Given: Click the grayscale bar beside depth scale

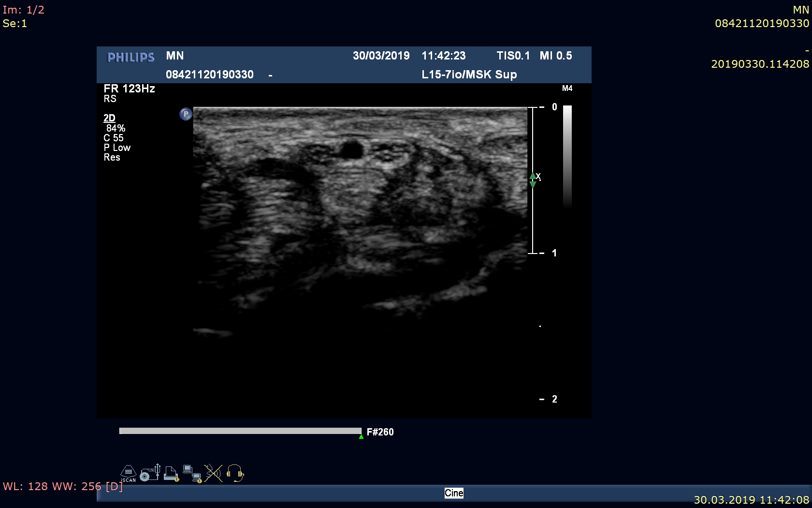Looking at the screenshot, I should pyautogui.click(x=567, y=156).
